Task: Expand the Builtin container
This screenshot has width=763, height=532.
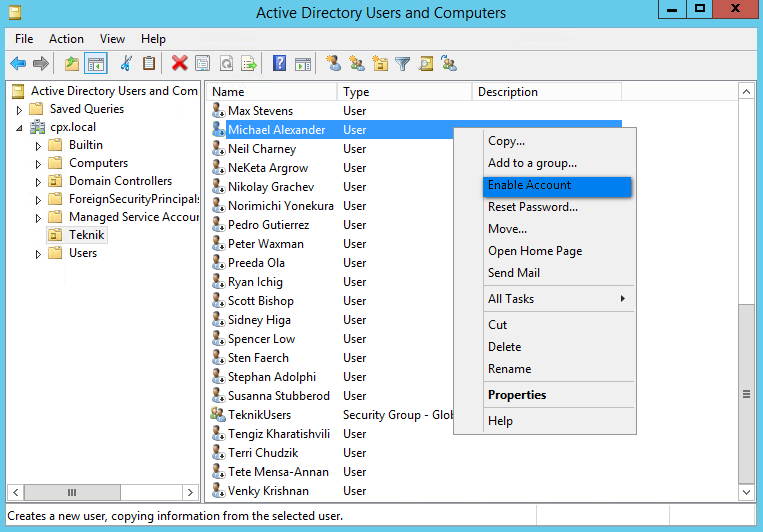Action: [38, 146]
